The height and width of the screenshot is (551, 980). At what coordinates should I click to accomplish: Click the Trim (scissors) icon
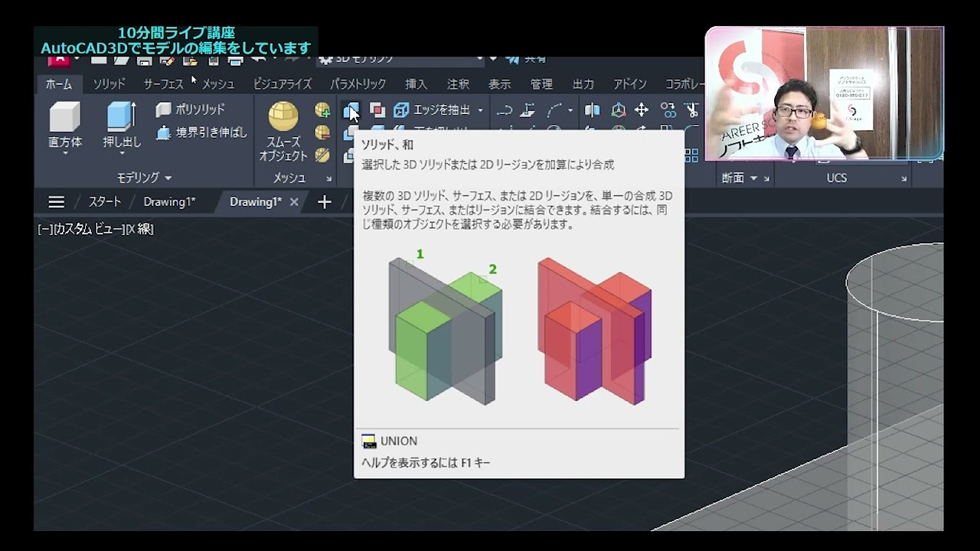click(692, 110)
